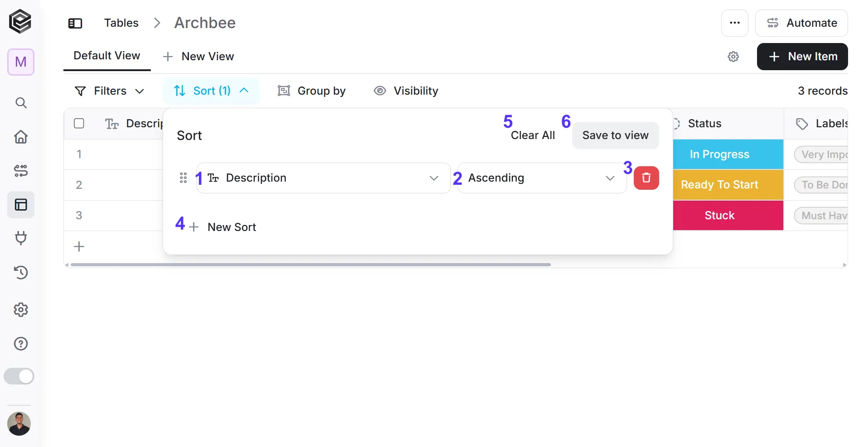Open the Description sort field dropdown
This screenshot has width=868, height=447.
click(323, 178)
